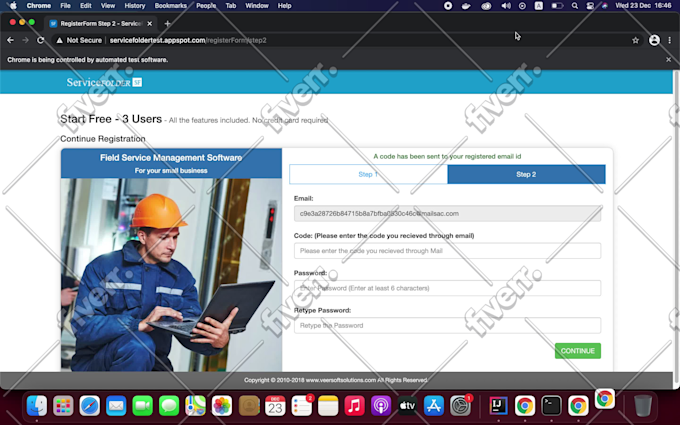
Task: Switch to the Step 1 tab
Action: [368, 174]
